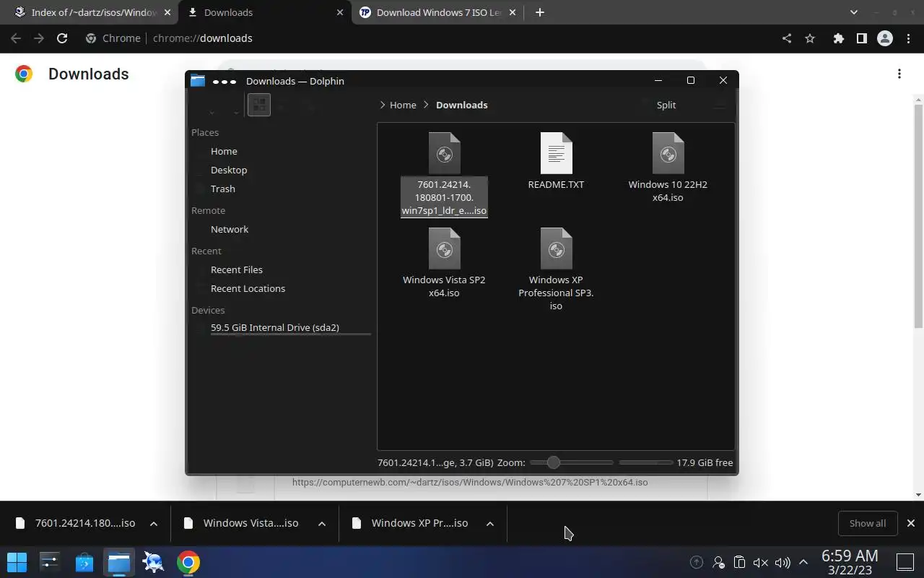
Task: Open the Chrome extensions puzzle icon
Action: [x=838, y=38]
